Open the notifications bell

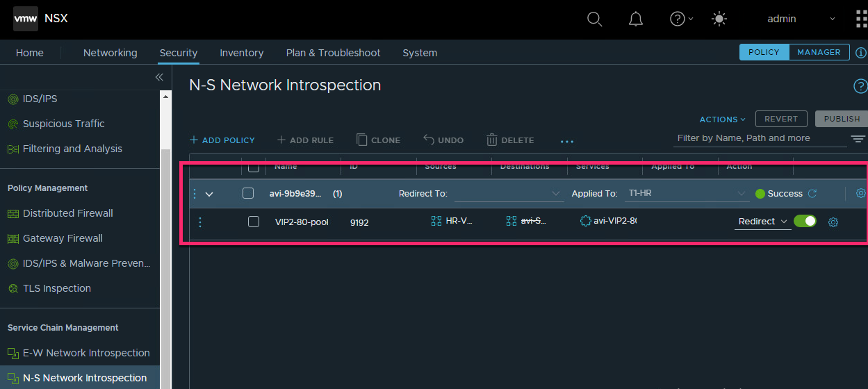[636, 19]
